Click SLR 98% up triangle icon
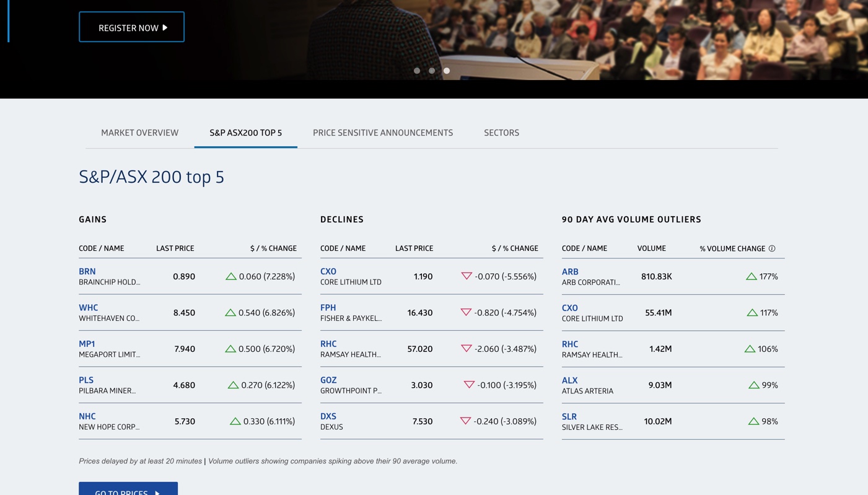Screen dimensions: 868x495 [x=753, y=421]
